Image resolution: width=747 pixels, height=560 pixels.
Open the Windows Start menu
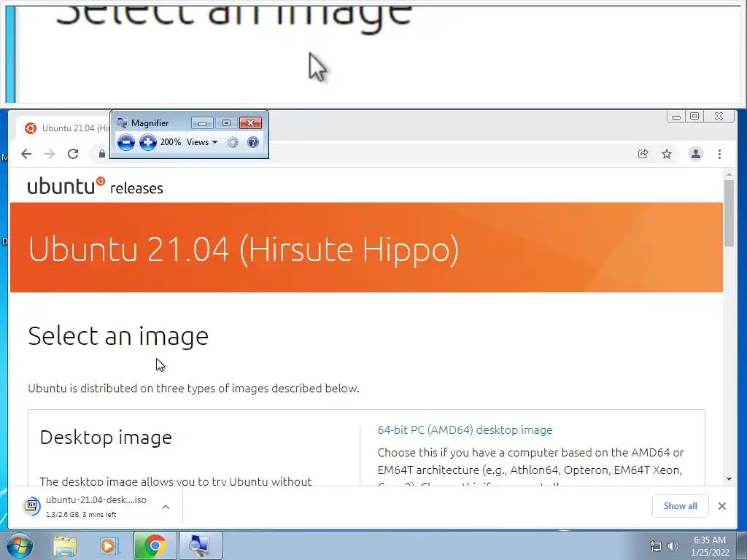click(20, 545)
